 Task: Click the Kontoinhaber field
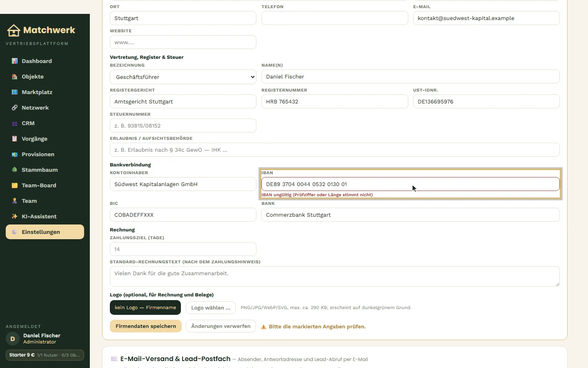click(183, 184)
